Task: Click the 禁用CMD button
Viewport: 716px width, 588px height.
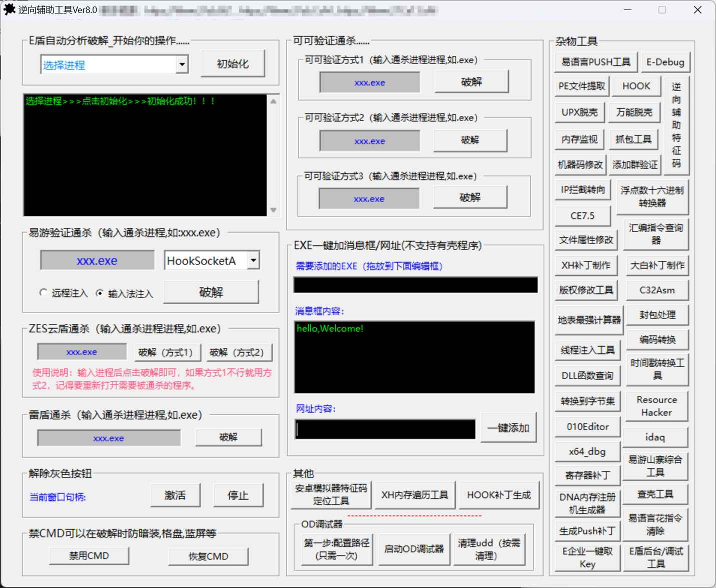Action: [89, 555]
